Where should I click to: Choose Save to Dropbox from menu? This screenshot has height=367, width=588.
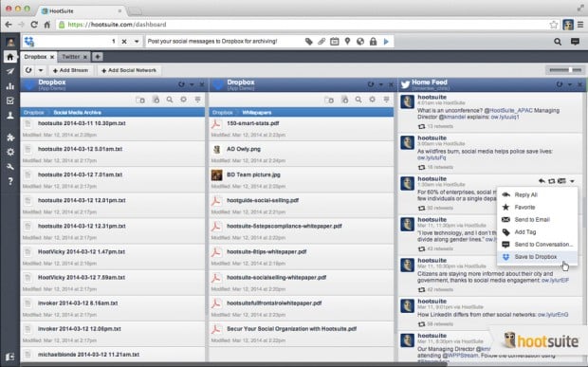click(x=537, y=257)
